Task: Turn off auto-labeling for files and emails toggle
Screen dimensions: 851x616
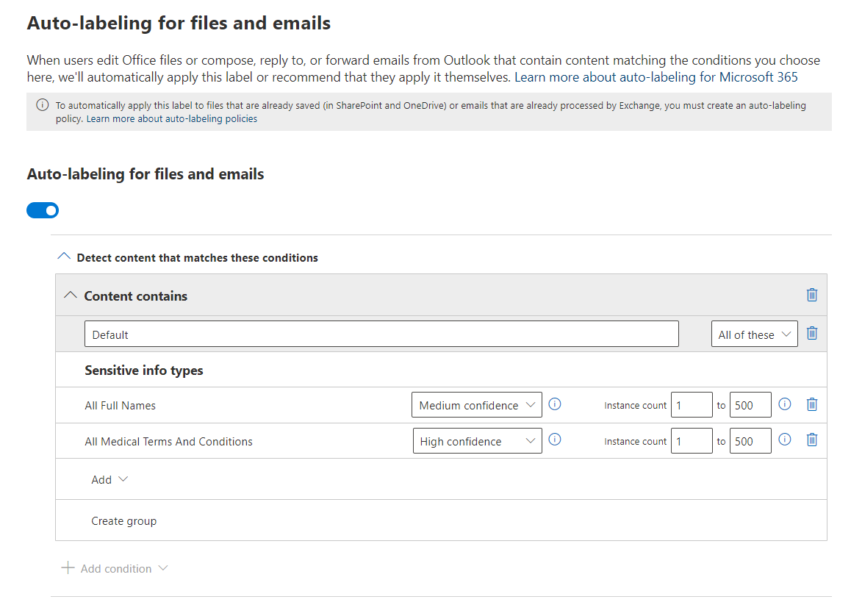Action: pyautogui.click(x=43, y=211)
